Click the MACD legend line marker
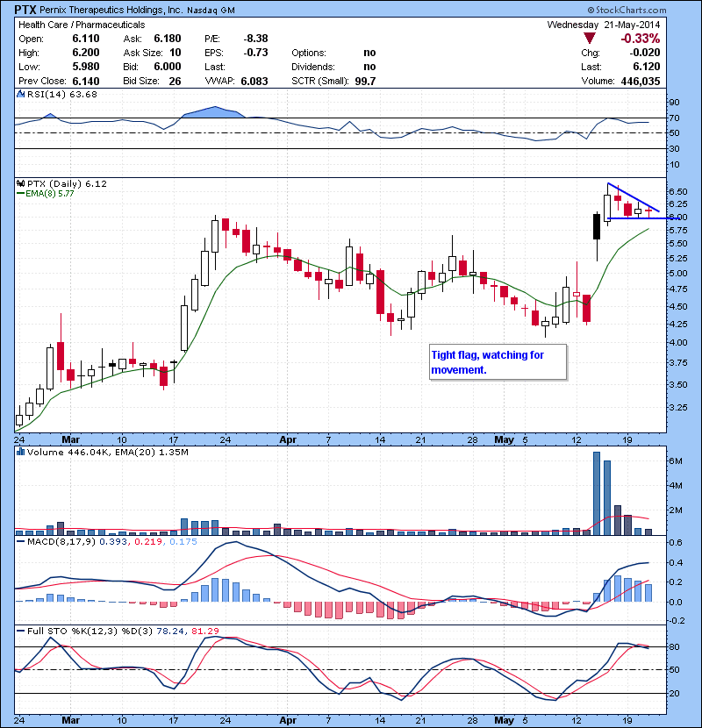The width and height of the screenshot is (702, 728). click(x=20, y=541)
